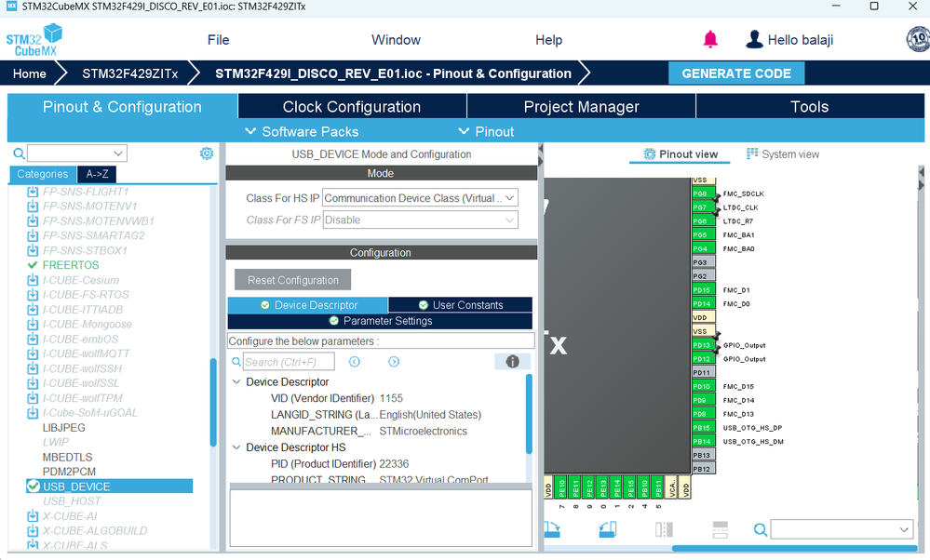Click the vertical split view icon below chip
Viewport: 930px width, 560px height.
coord(664,529)
